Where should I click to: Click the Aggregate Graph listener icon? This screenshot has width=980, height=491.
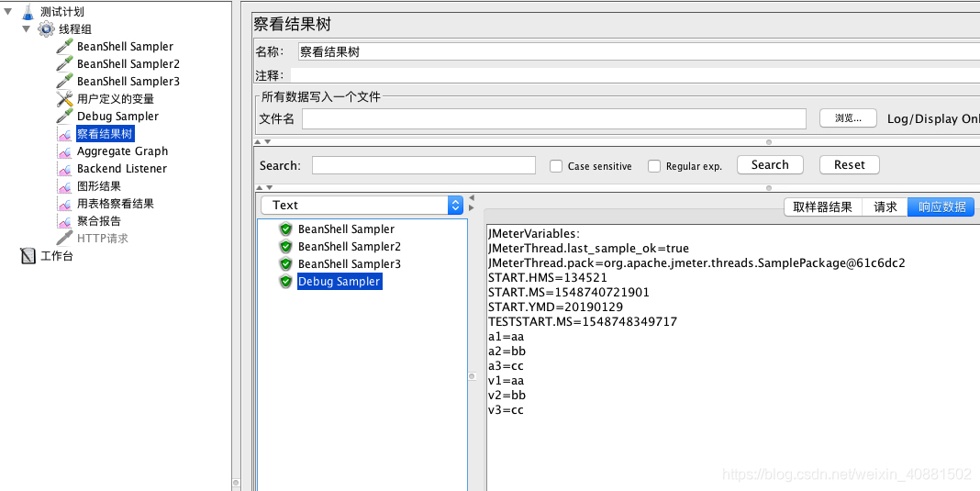(64, 151)
